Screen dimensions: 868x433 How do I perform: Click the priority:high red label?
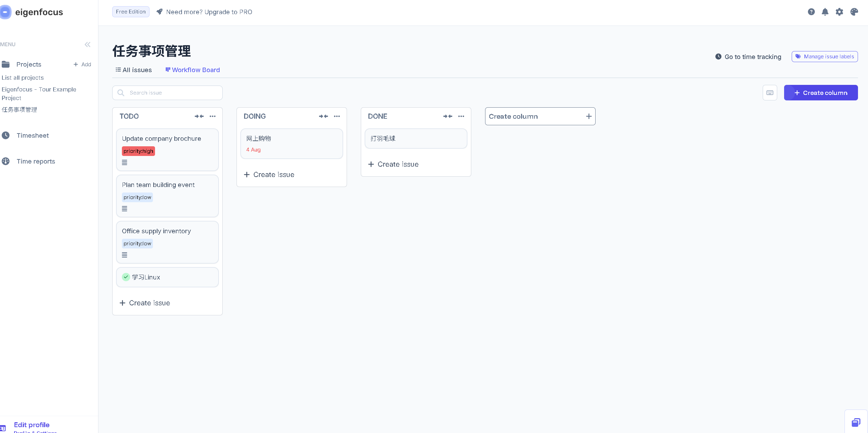(138, 151)
